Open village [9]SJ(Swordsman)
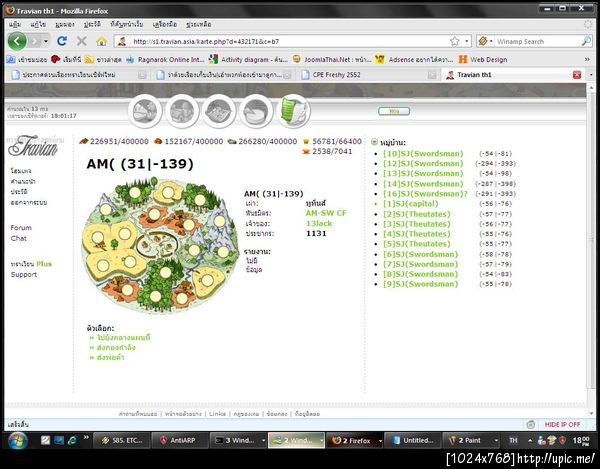Screen dimensions: 600x469 click(x=421, y=284)
